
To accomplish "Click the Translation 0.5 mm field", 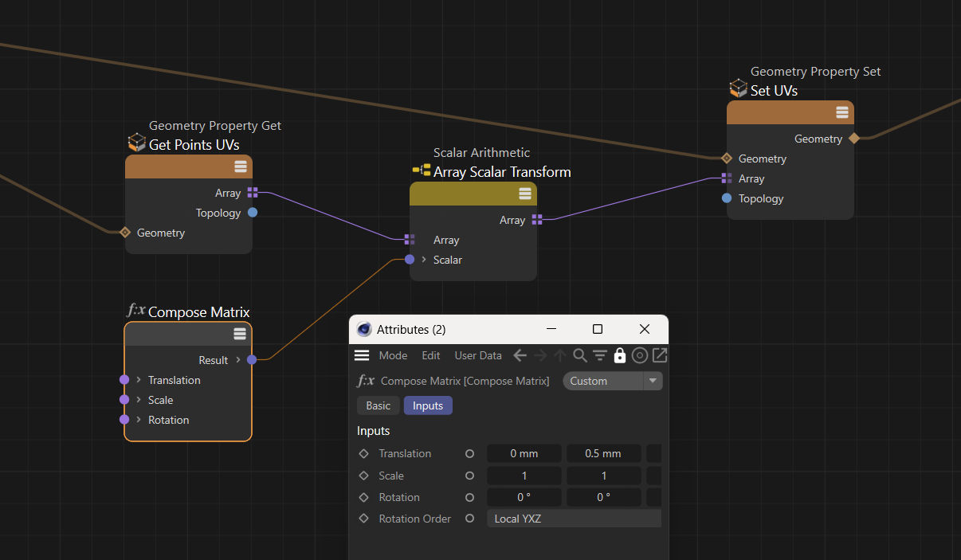I will point(602,453).
